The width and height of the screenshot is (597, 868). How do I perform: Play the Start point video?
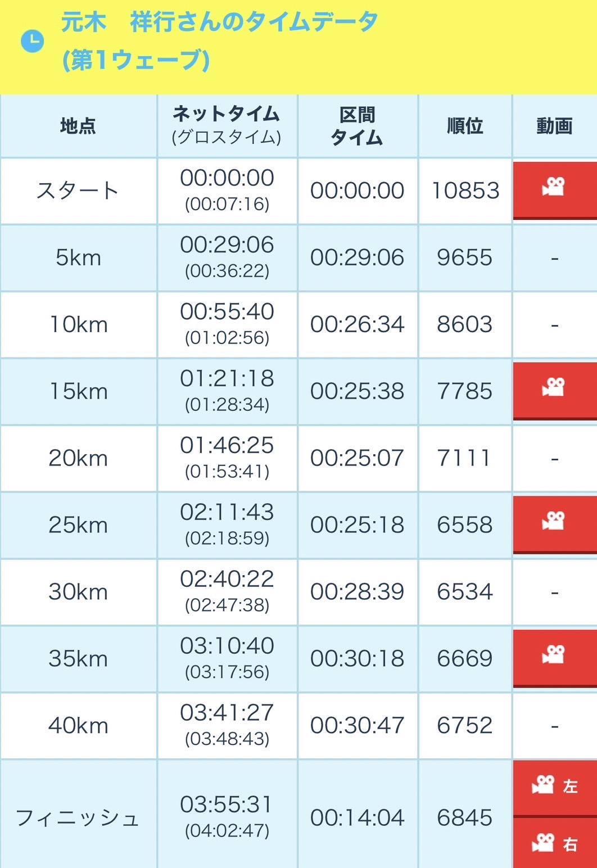click(554, 188)
